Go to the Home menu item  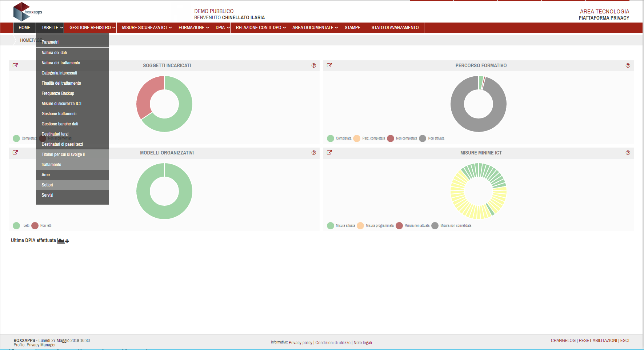point(24,28)
